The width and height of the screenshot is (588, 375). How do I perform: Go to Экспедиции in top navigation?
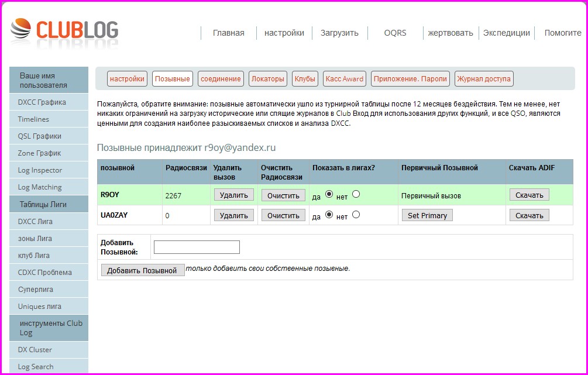(x=506, y=33)
